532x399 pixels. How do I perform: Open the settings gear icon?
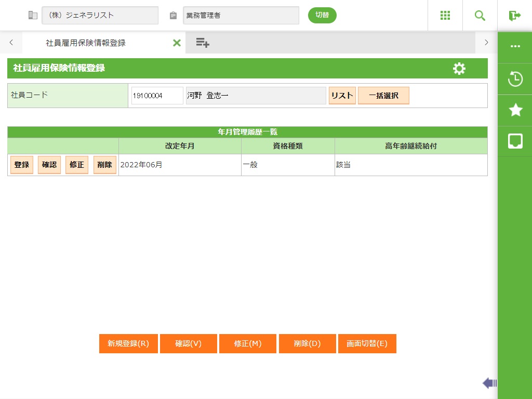point(459,69)
